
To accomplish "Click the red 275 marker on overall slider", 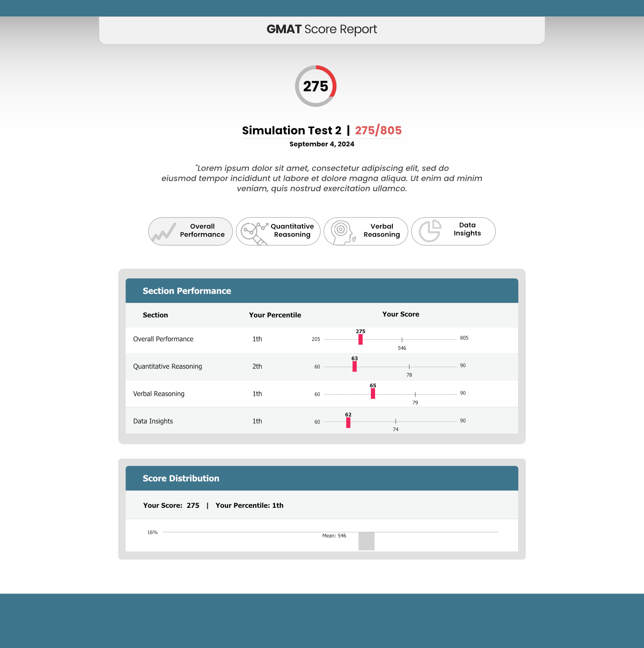I will click(360, 339).
